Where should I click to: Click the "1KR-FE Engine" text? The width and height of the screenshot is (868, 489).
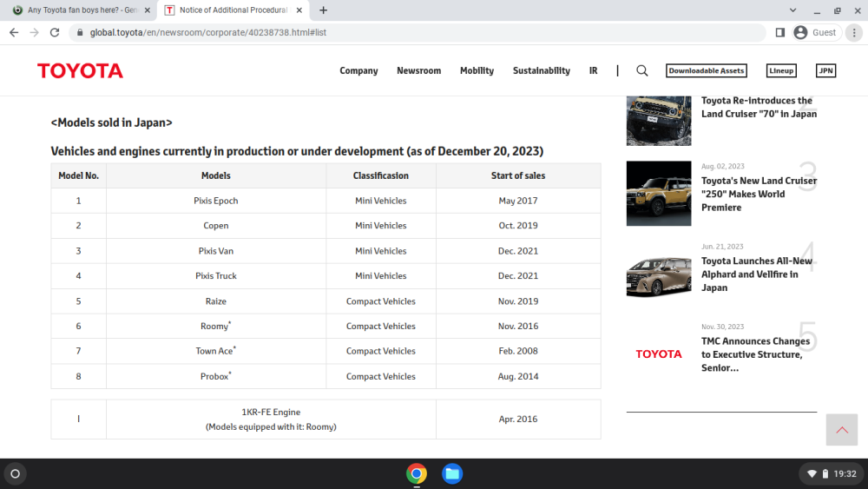click(271, 412)
